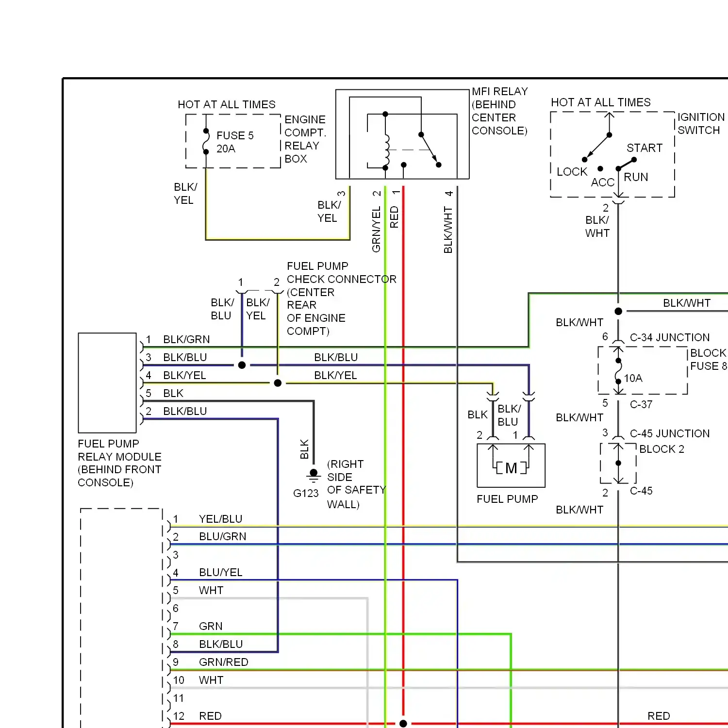This screenshot has width=728, height=728.
Task: Click the fuel pump relay module box
Action: (x=107, y=383)
